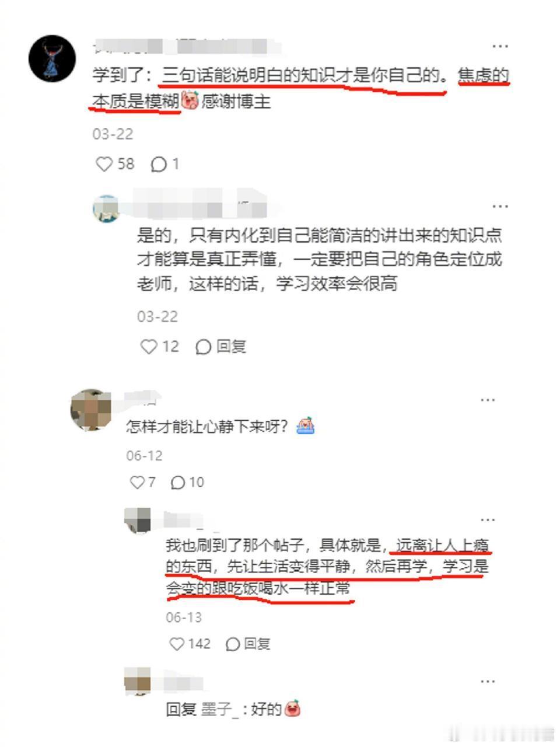
Task: Open more options for the 好的 reply
Action: 488,681
